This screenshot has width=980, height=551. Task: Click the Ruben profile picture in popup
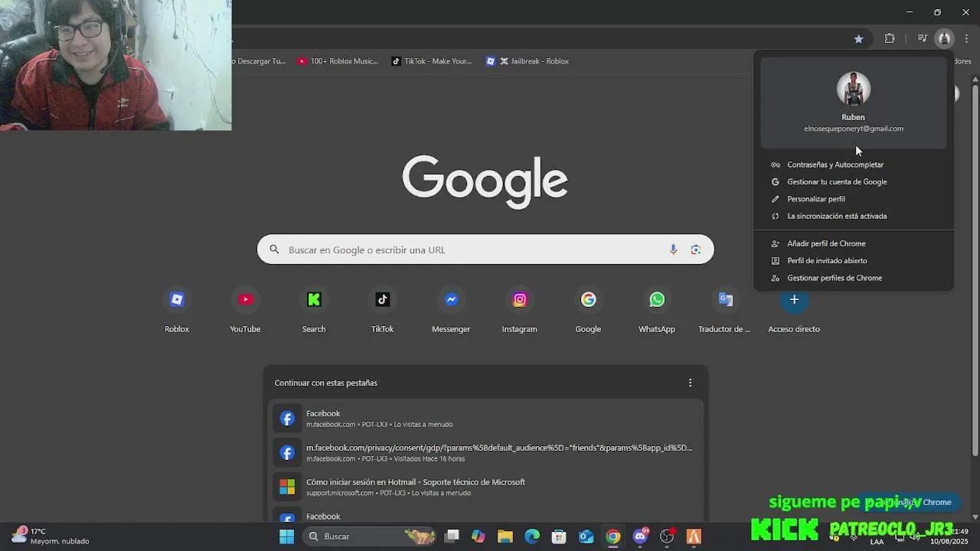pyautogui.click(x=853, y=89)
